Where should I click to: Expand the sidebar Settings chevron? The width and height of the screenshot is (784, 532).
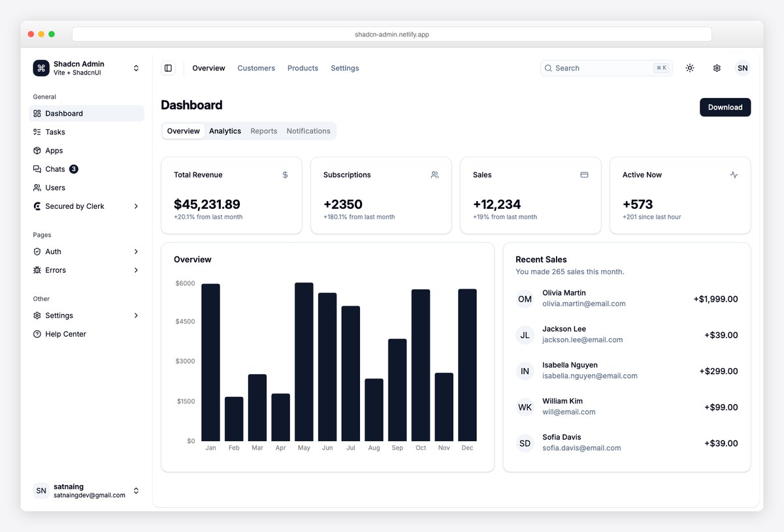(x=136, y=315)
